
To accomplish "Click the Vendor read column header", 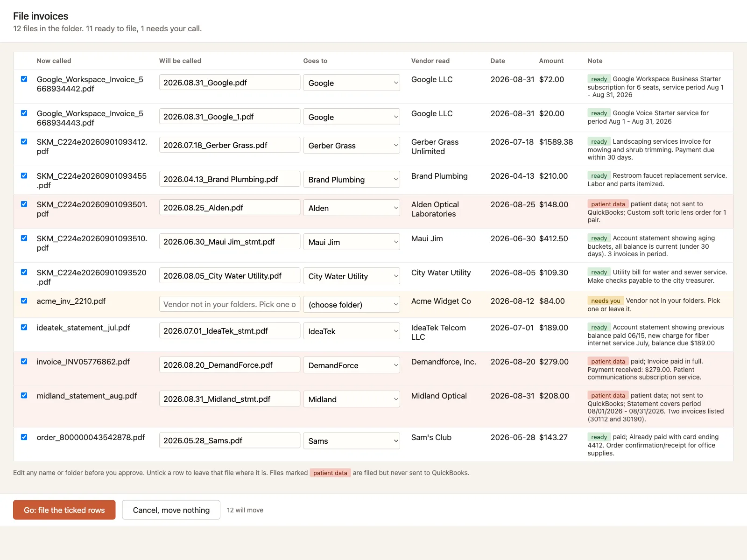I will pyautogui.click(x=430, y=61).
